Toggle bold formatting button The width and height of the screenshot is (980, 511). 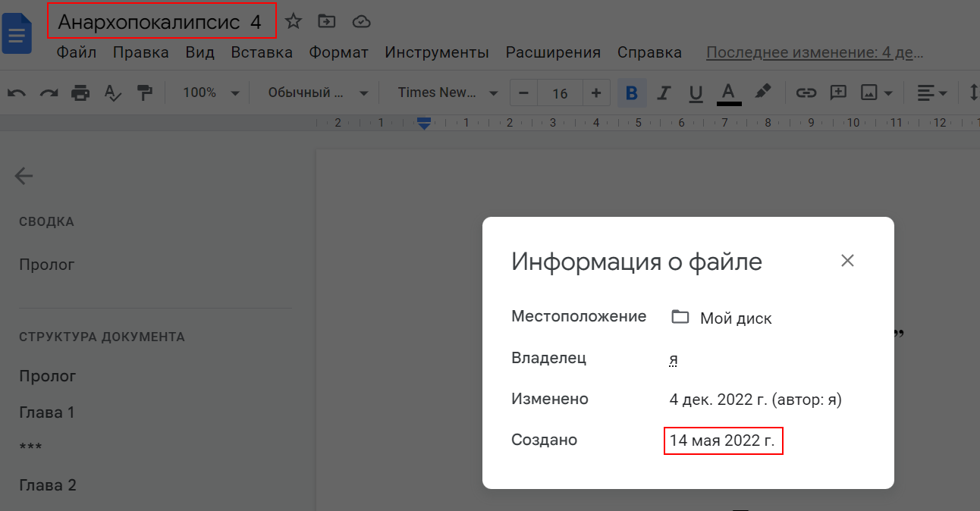click(x=632, y=93)
